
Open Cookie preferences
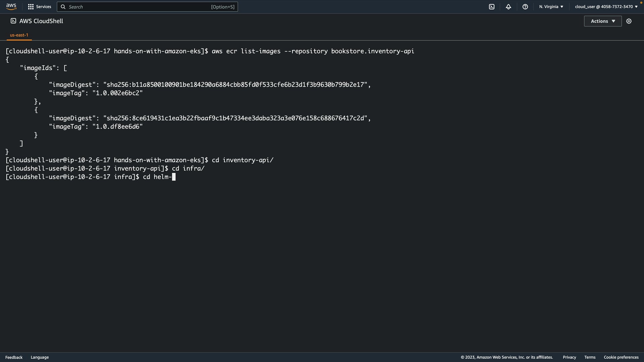click(x=621, y=357)
